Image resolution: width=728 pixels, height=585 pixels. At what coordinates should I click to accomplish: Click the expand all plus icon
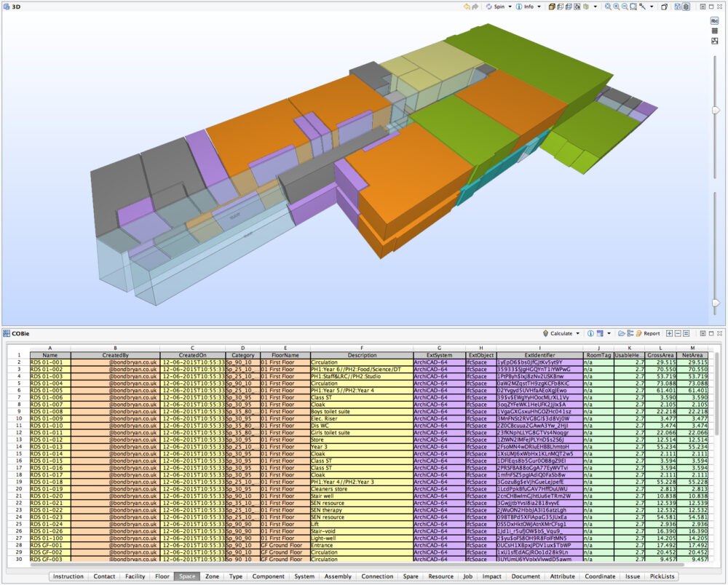tap(670, 333)
